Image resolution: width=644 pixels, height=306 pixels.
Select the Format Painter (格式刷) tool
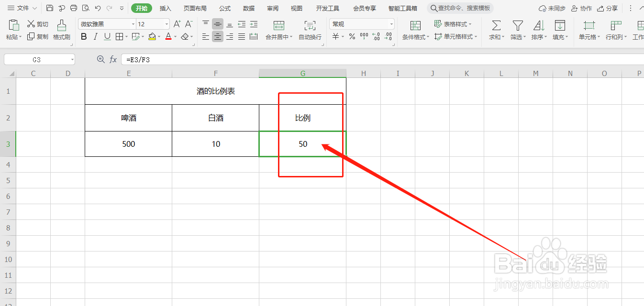click(61, 30)
